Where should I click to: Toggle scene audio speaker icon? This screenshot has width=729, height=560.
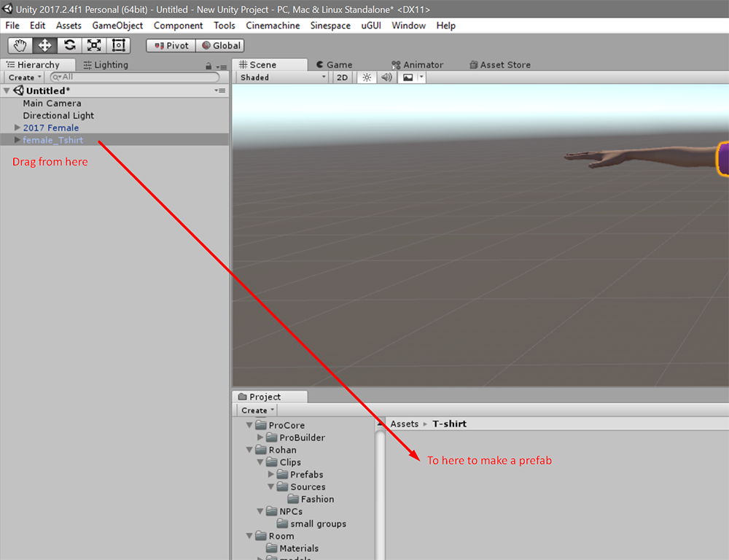386,77
